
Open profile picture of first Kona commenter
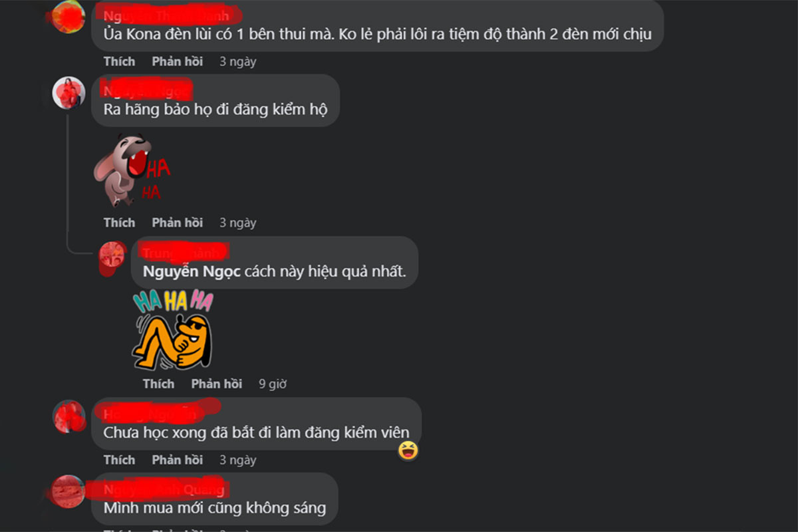[69, 17]
